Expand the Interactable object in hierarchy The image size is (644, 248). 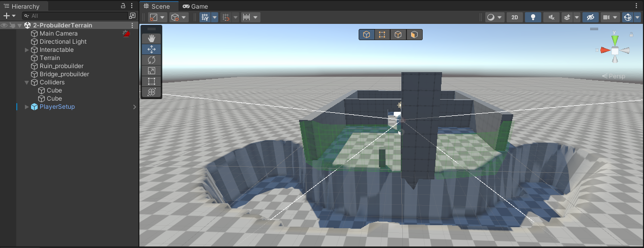click(27, 50)
